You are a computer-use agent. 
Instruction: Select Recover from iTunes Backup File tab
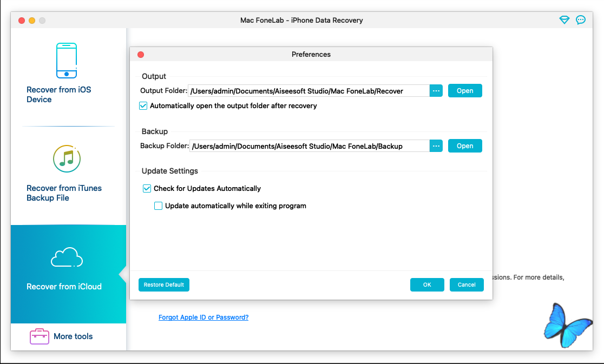coord(68,175)
